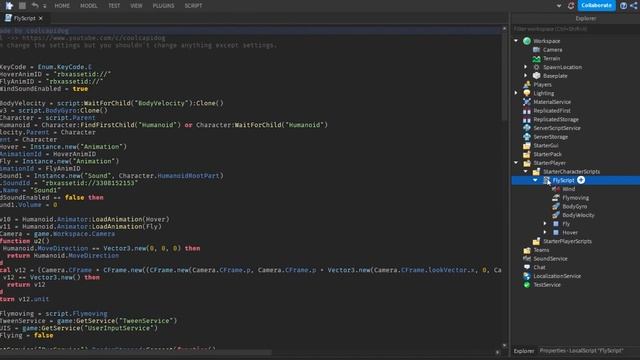
Task: Collapse the ribbon with the chevron arrow
Action: point(559,6)
